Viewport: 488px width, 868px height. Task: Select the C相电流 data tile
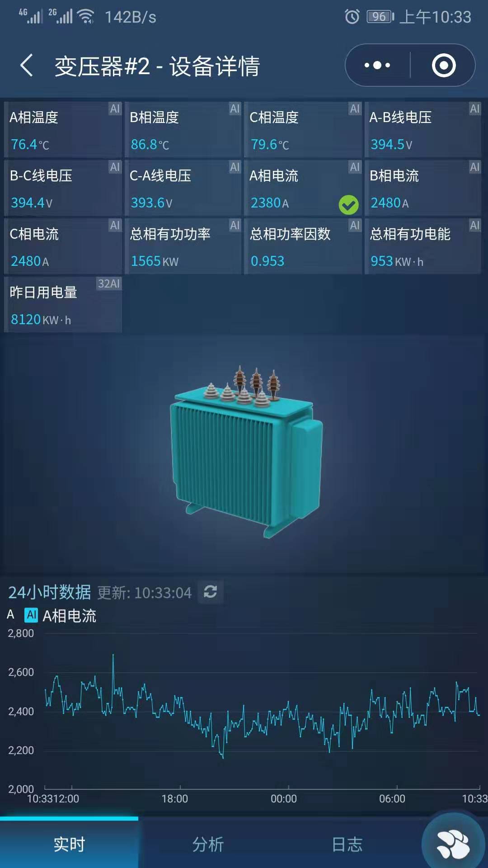tap(63, 246)
